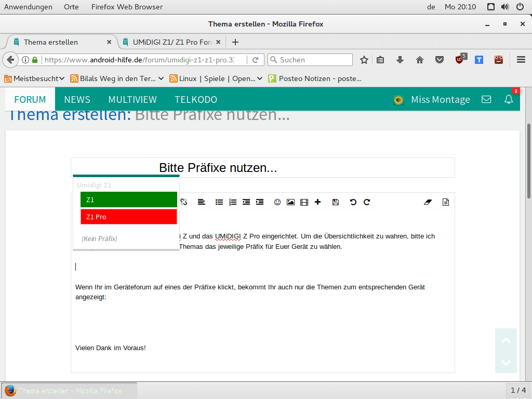This screenshot has height=399, width=532.
Task: Click the page vertical scrollbar
Action: click(x=528, y=162)
